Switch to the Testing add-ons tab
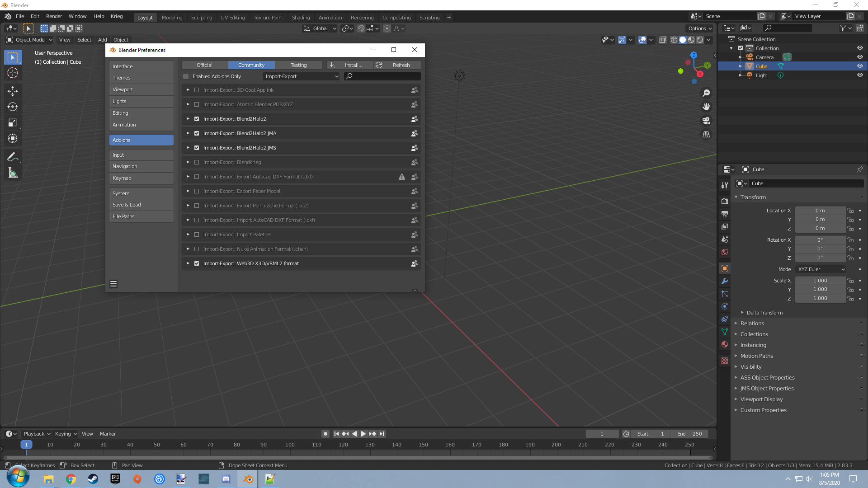The width and height of the screenshot is (868, 488). [x=299, y=65]
